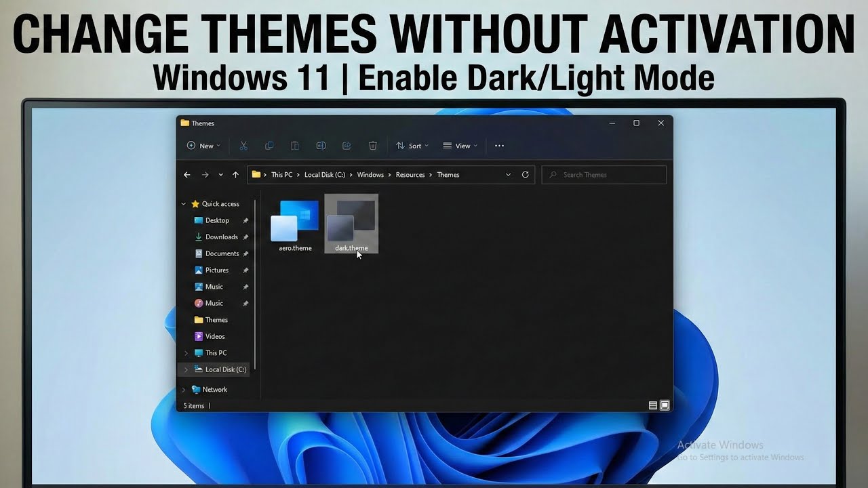Click the Cut scissors icon
The height and width of the screenshot is (488, 868).
pyautogui.click(x=243, y=146)
